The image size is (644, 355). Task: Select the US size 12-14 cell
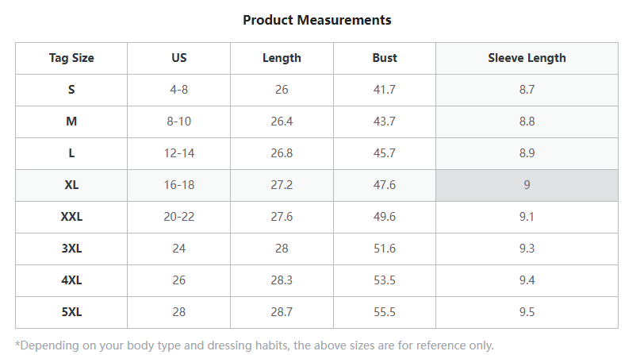(178, 153)
